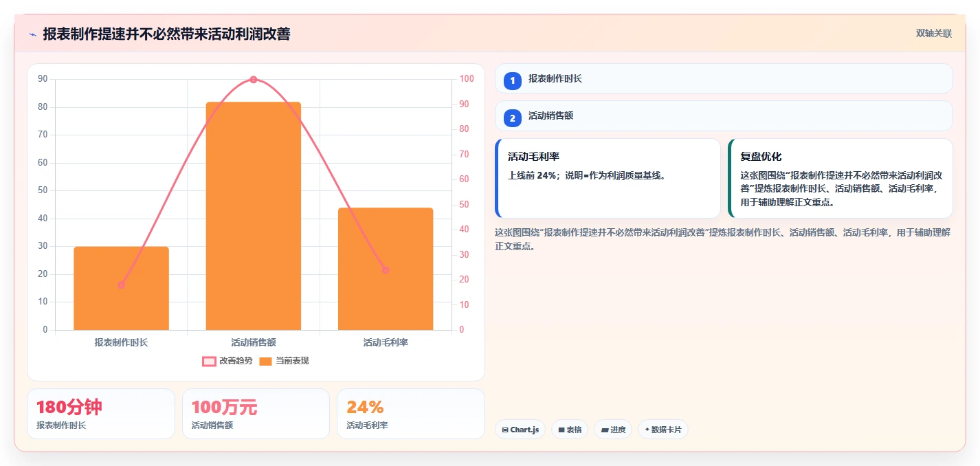Click x-axis label 报表制作时长
The image size is (980, 466).
pyautogui.click(x=121, y=342)
